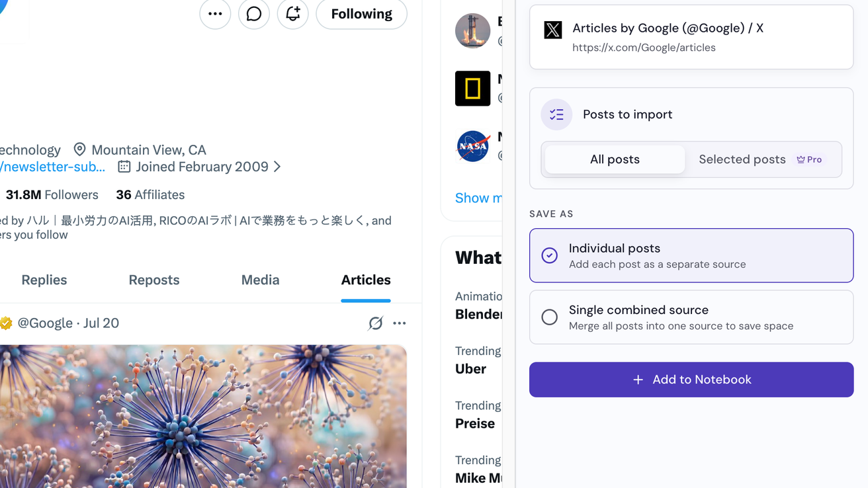Click the calendar icon beside Joined date
The image size is (868, 488).
(x=124, y=167)
